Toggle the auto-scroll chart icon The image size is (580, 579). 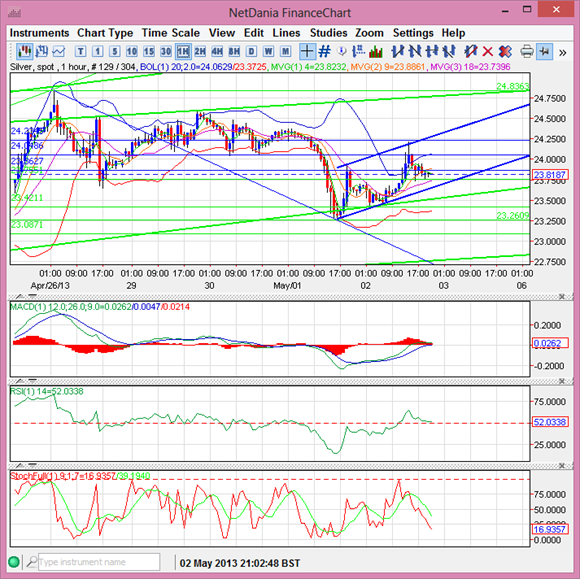544,51
